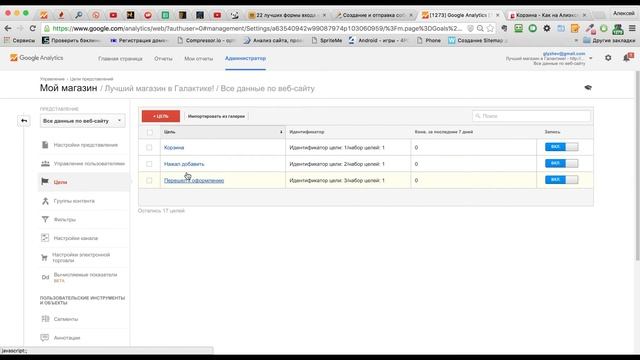This screenshot has height=360, width=640.
Task: Toggle recording switch for Перешел к оформлению
Action: (x=561, y=180)
